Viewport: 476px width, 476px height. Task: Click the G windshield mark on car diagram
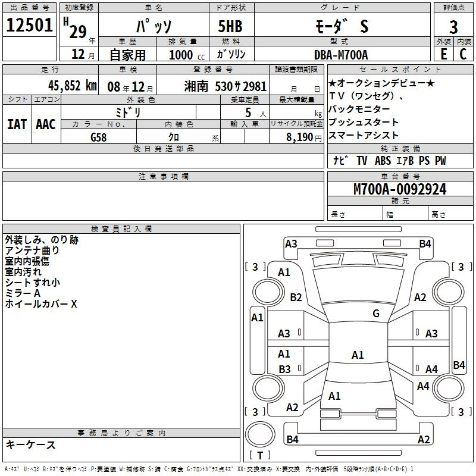point(375,314)
